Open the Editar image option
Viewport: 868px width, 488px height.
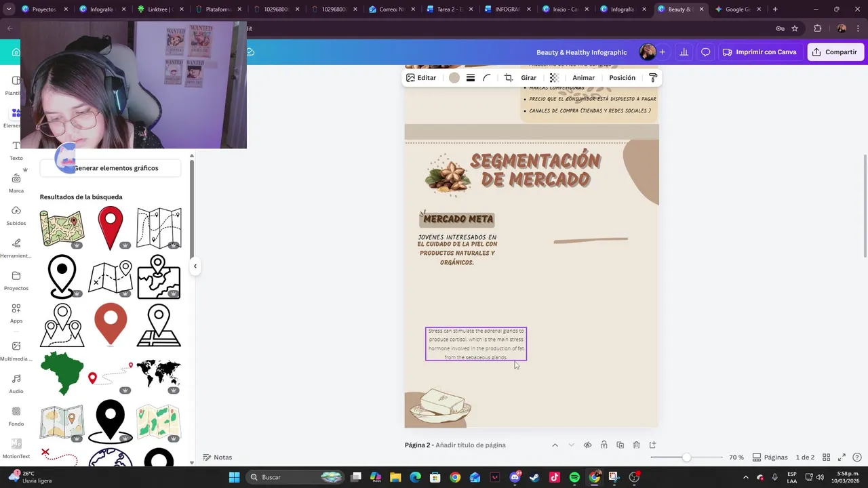[x=421, y=78]
